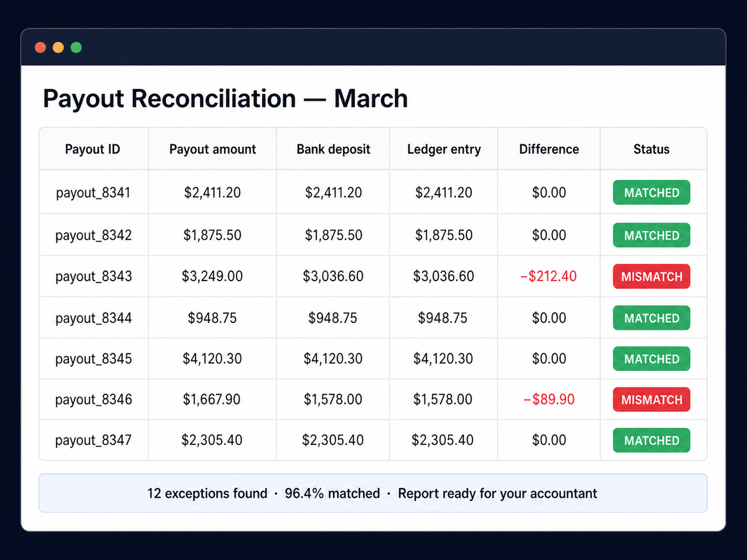Select payout_8345's payout amount $4,120.30
The image size is (747, 560).
point(212,359)
